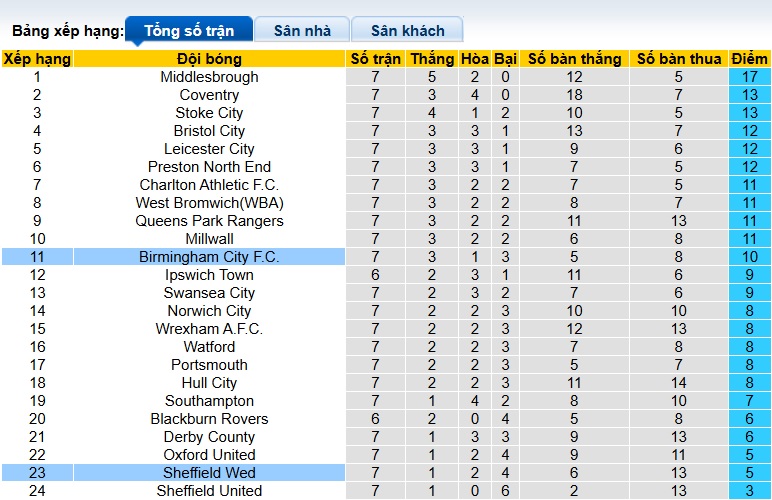The height and width of the screenshot is (500, 772).
Task: Open Ipswich Town team link
Action: tap(209, 275)
